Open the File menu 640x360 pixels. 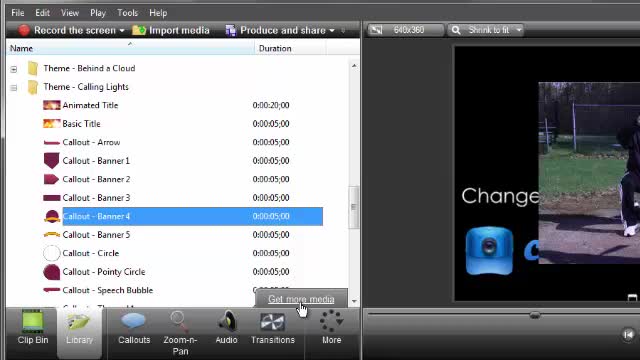point(18,13)
